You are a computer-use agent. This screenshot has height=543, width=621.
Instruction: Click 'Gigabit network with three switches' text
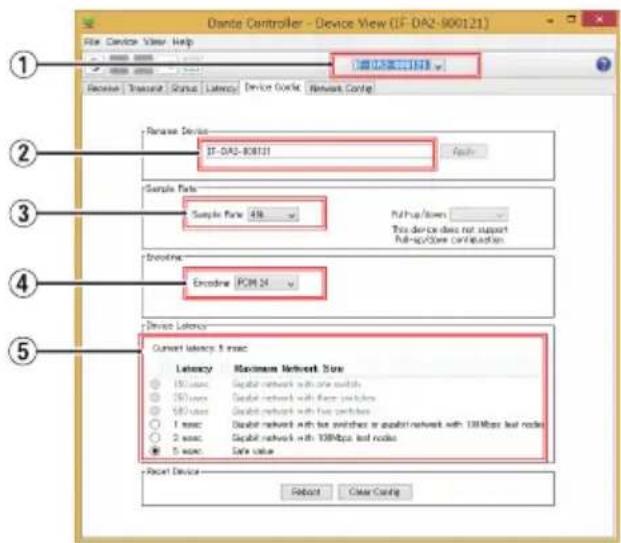coord(303,397)
